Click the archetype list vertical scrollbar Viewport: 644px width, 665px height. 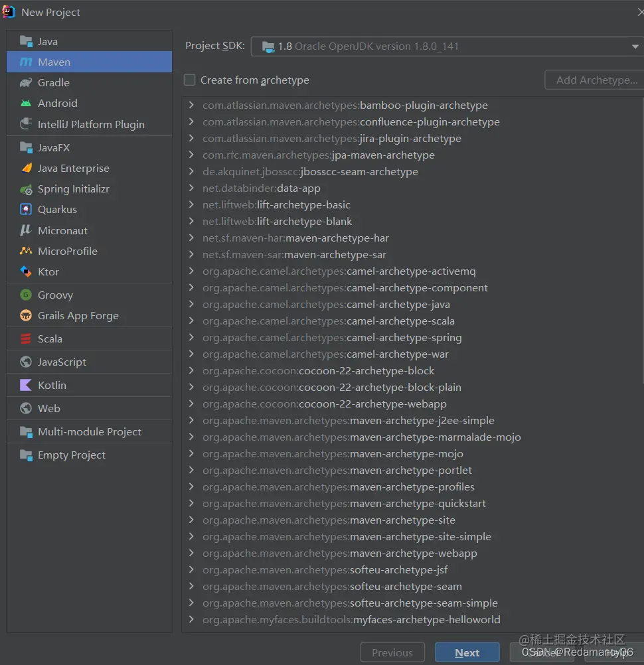pos(643,242)
